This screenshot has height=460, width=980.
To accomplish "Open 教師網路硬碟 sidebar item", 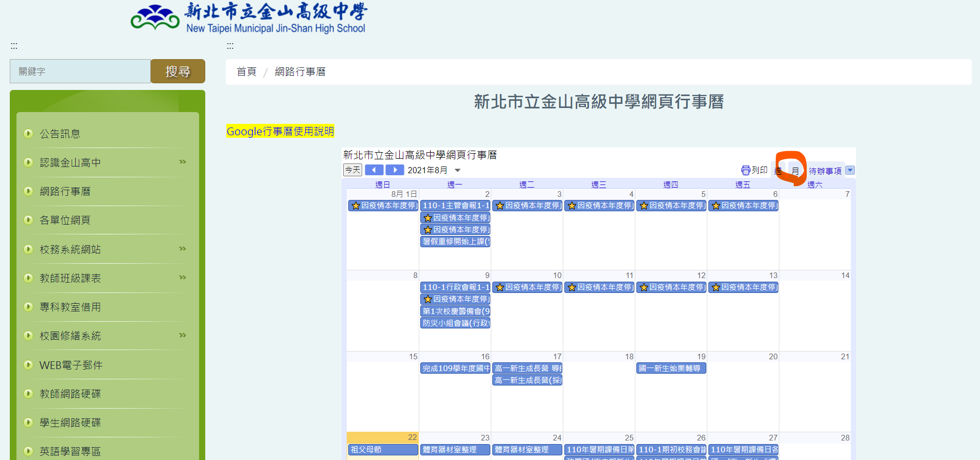I will pos(70,394).
